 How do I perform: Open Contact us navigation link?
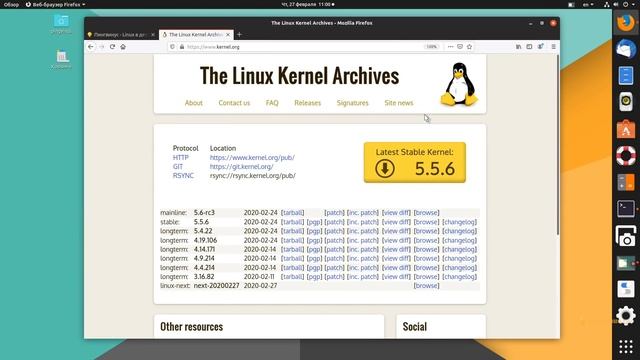[234, 103]
